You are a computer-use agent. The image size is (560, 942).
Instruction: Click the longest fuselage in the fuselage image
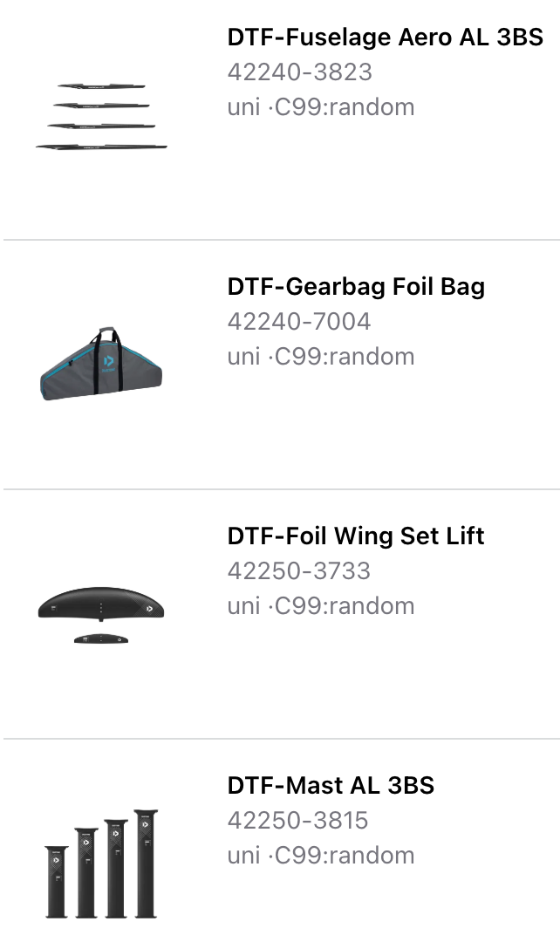(x=101, y=146)
